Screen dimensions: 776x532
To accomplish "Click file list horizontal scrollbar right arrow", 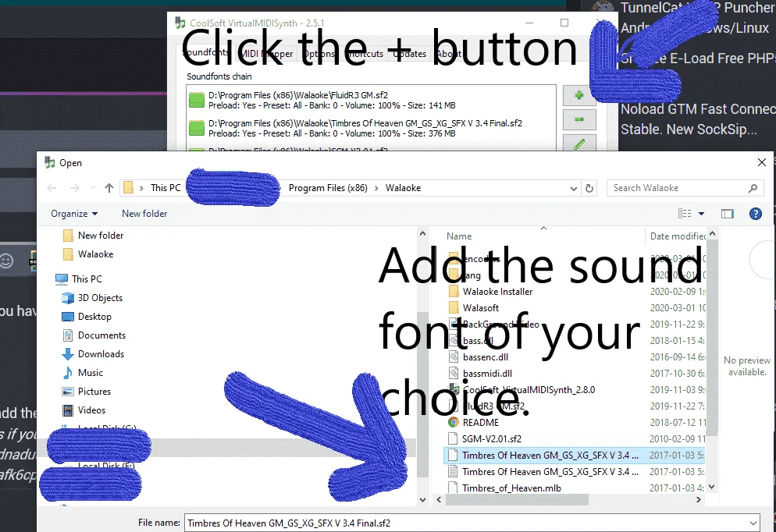I will click(698, 500).
